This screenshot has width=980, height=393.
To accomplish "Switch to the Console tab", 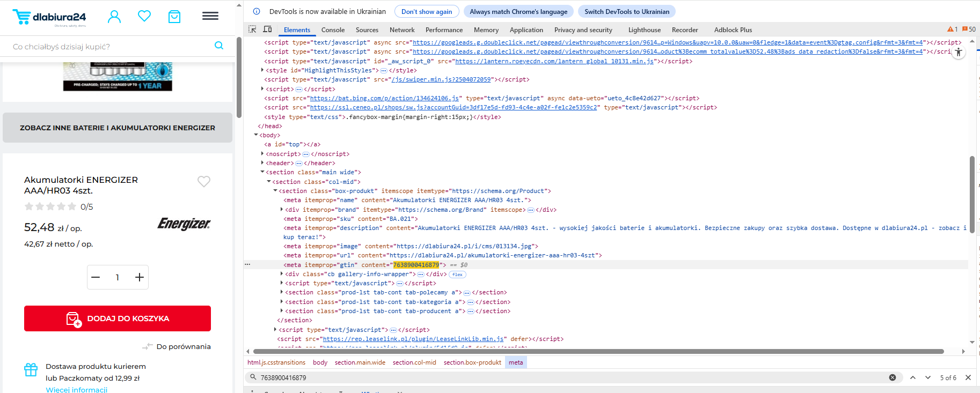I will coord(333,30).
